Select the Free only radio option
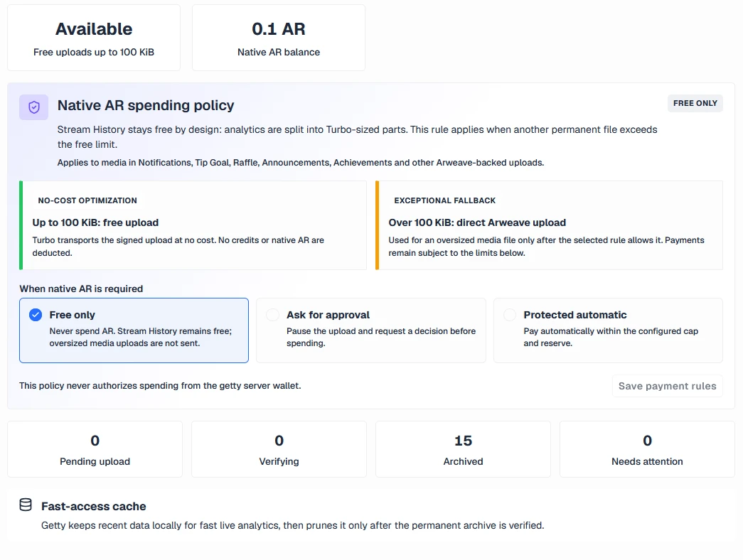This screenshot has height=560, width=743. pos(134,330)
